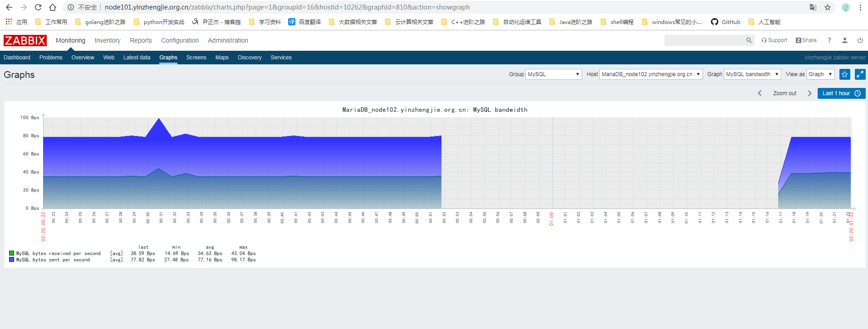Go to the Dashboard submenu
Image resolution: width=868 pixels, height=329 pixels.
17,58
